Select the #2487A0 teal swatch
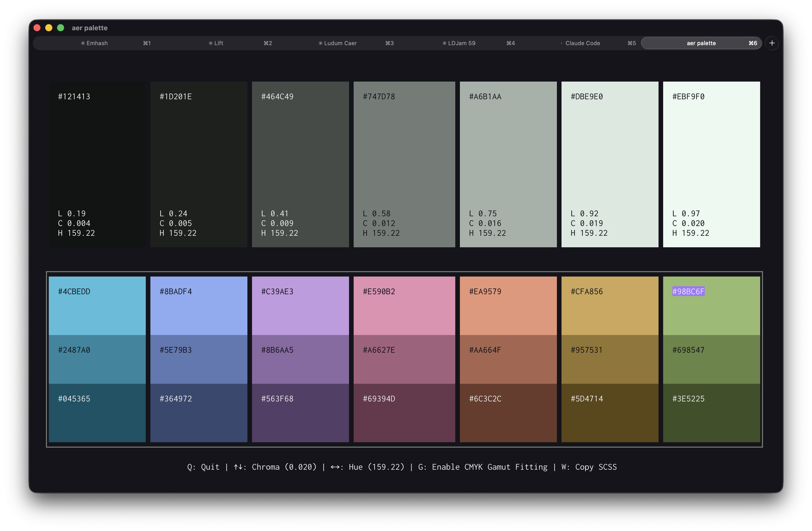 point(97,359)
